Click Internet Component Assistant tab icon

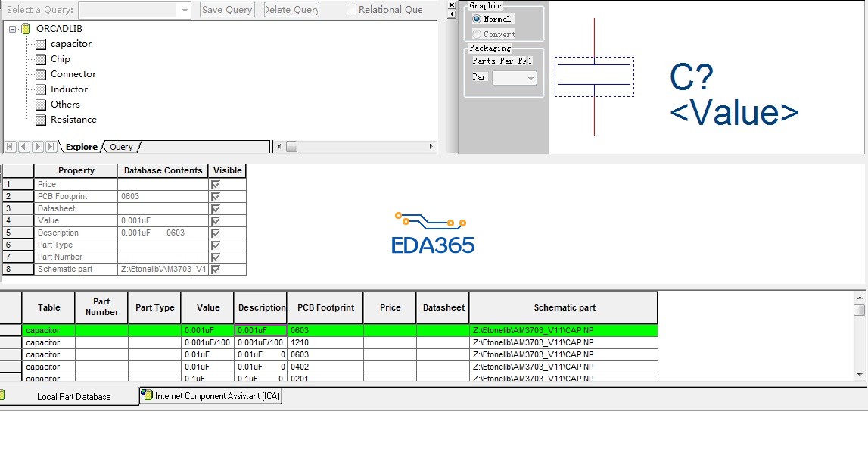[147, 395]
